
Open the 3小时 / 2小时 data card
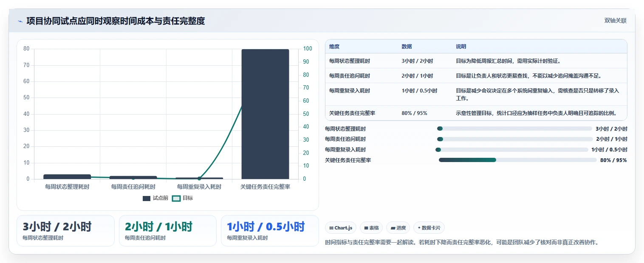pyautogui.click(x=65, y=231)
